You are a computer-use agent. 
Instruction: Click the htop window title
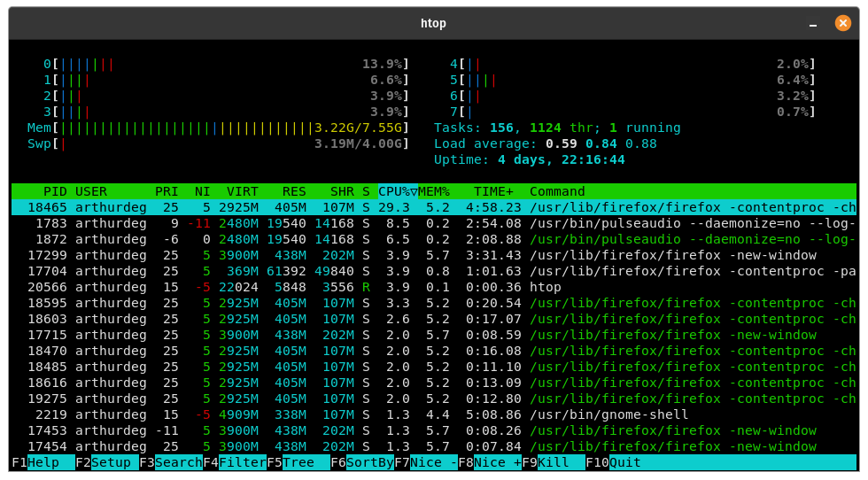(x=433, y=23)
